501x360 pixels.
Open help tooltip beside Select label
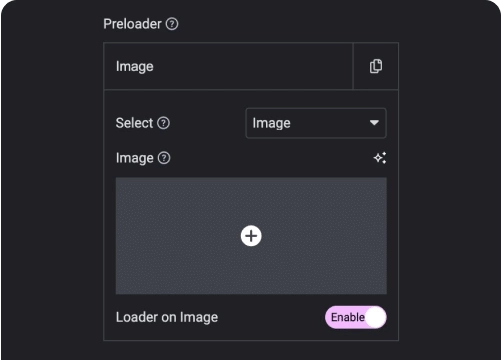tap(163, 123)
